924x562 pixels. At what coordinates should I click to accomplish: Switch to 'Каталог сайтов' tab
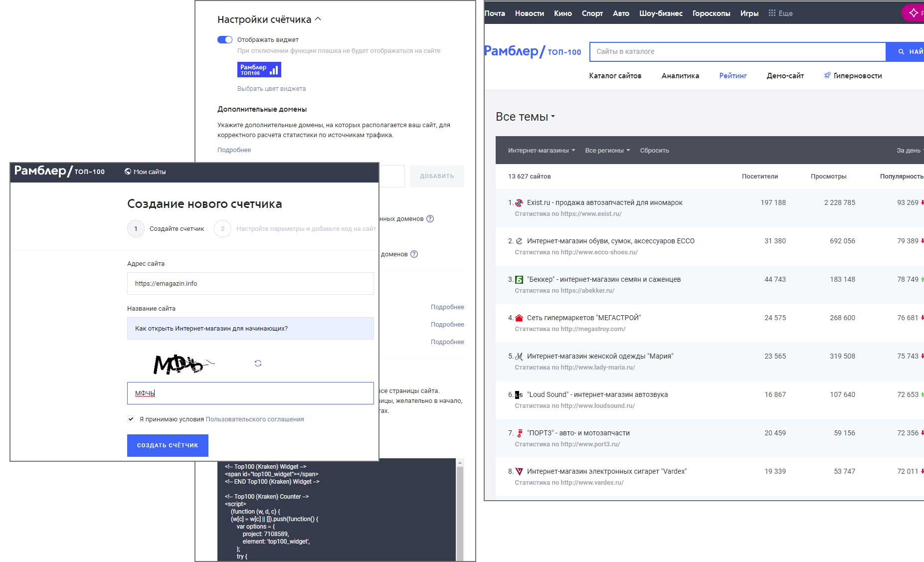[x=615, y=76]
